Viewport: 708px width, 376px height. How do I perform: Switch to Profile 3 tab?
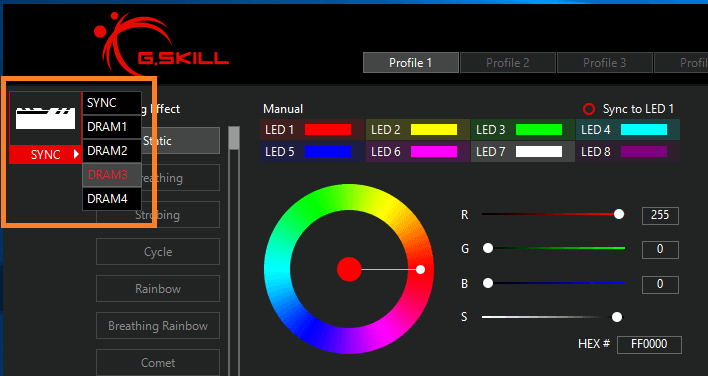click(x=605, y=63)
